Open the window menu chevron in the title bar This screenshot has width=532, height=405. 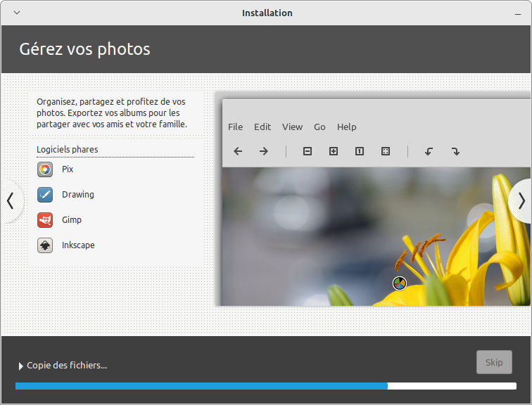pos(16,13)
